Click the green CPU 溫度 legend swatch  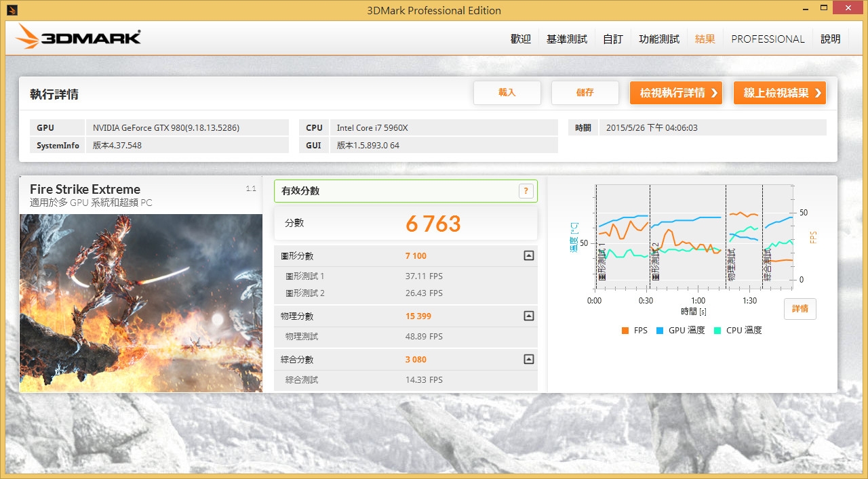point(717,331)
